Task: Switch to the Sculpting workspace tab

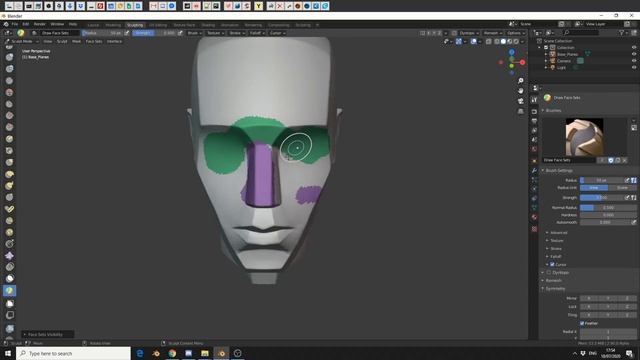Action: click(x=135, y=25)
